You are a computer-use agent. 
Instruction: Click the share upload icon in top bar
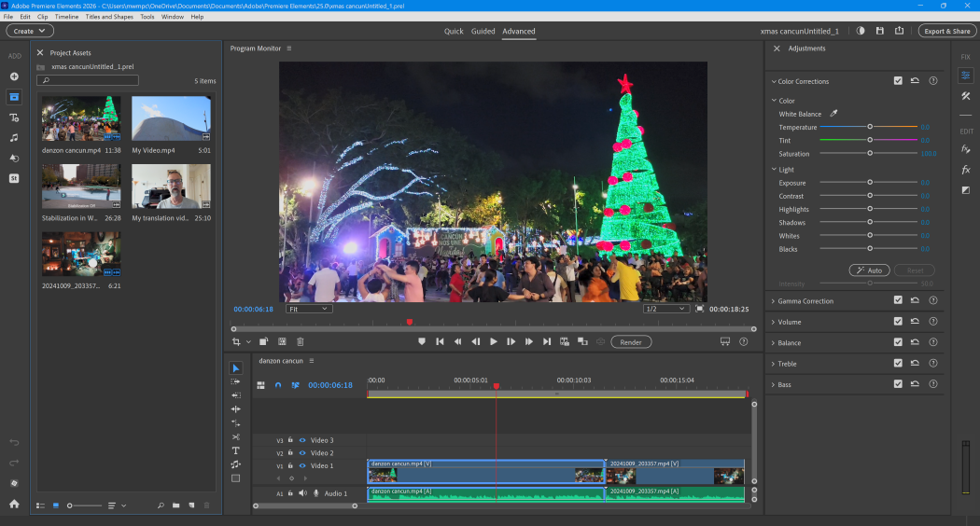900,31
